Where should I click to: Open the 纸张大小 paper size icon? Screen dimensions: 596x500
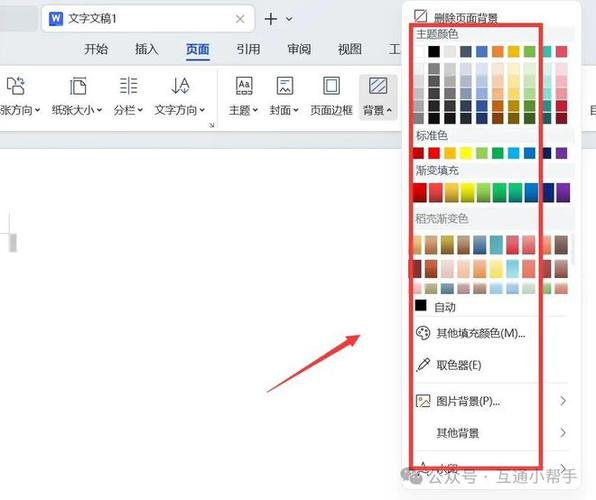click(78, 86)
